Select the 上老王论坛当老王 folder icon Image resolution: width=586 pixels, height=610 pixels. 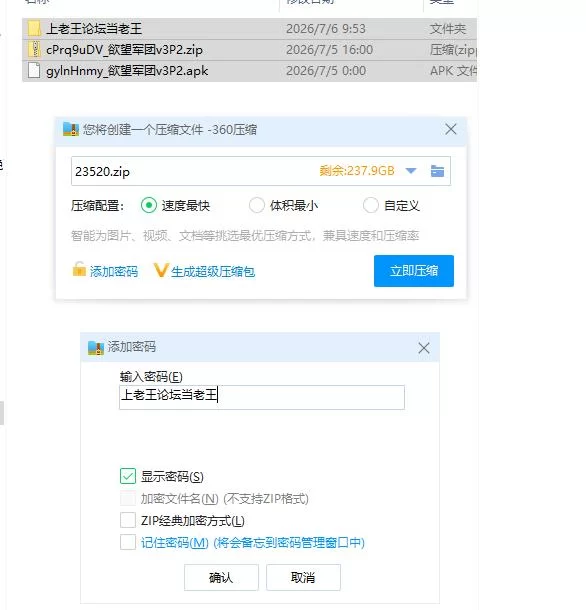[x=34, y=28]
